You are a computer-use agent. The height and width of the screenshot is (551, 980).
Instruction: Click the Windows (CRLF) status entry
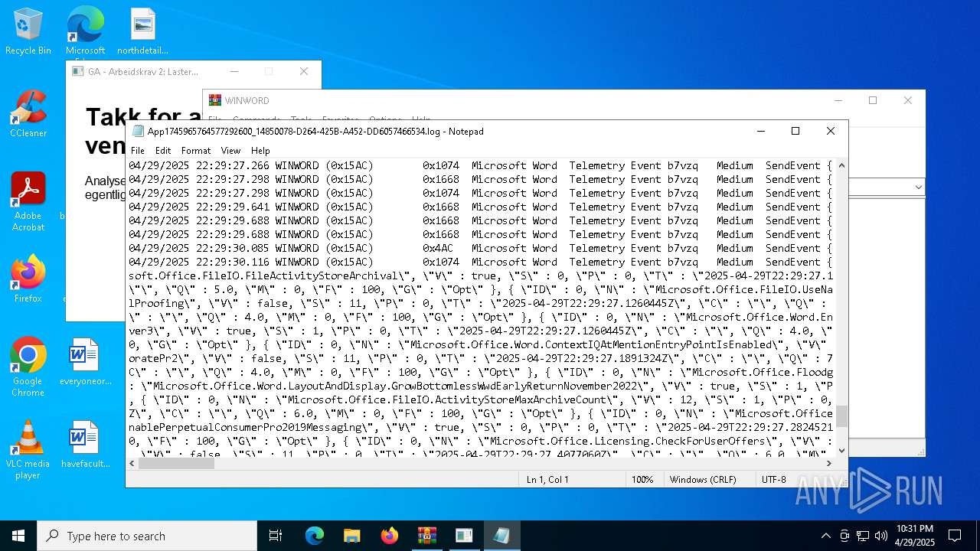(703, 479)
